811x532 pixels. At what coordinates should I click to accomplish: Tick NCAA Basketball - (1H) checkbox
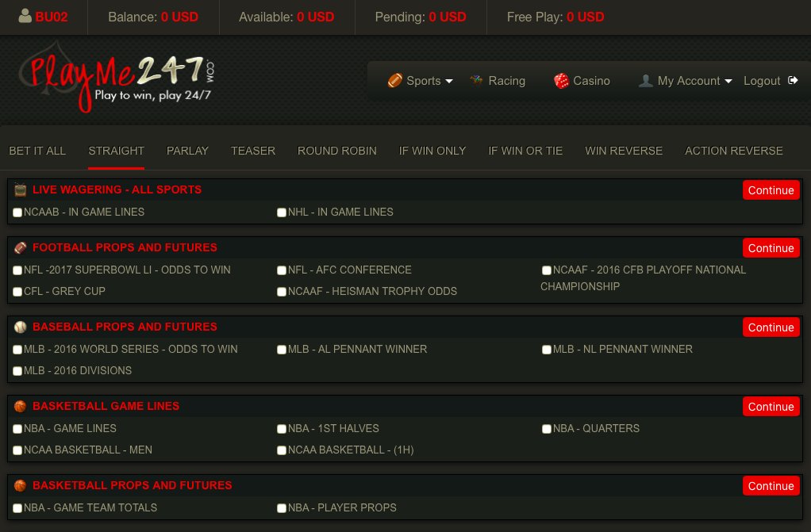(282, 450)
